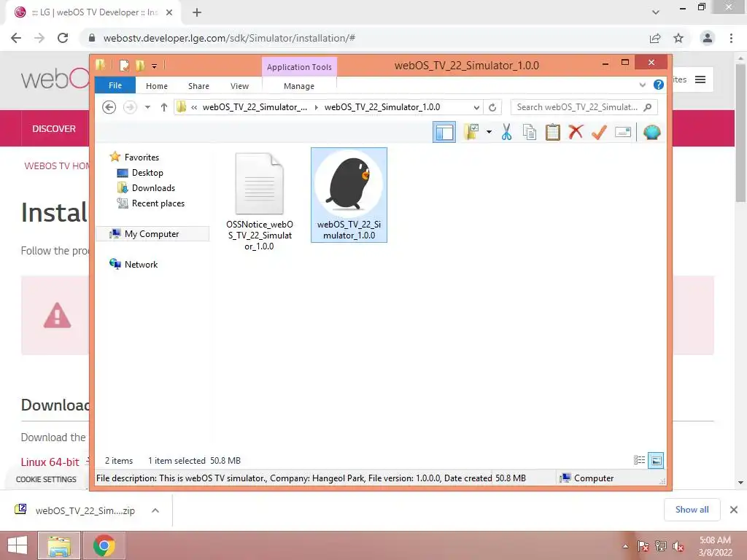Open the recent locations dropdown arrow
Image resolution: width=747 pixels, height=560 pixels.
click(x=147, y=107)
